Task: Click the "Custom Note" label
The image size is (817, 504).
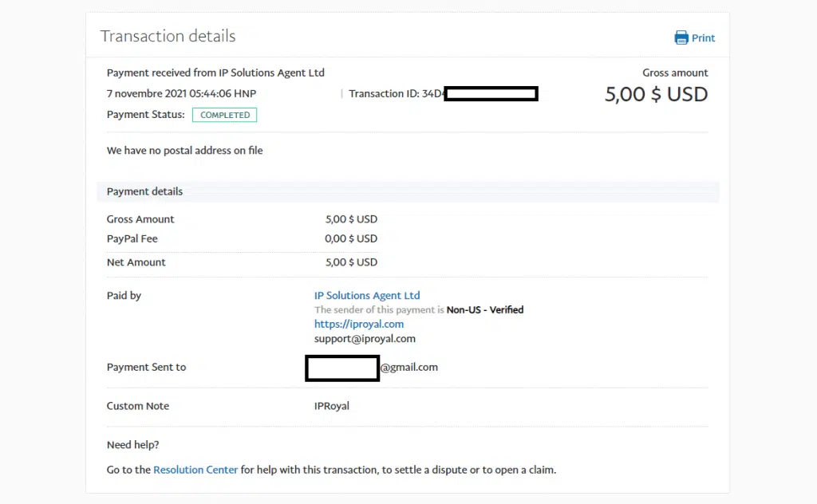Action: pos(138,406)
